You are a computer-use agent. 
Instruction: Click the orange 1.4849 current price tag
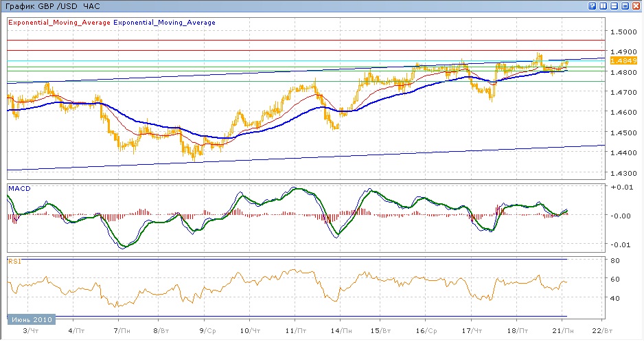[x=620, y=61]
